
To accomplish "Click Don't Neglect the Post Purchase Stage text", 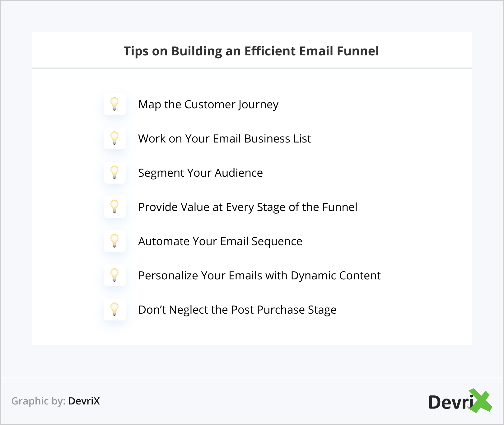I will [x=237, y=310].
